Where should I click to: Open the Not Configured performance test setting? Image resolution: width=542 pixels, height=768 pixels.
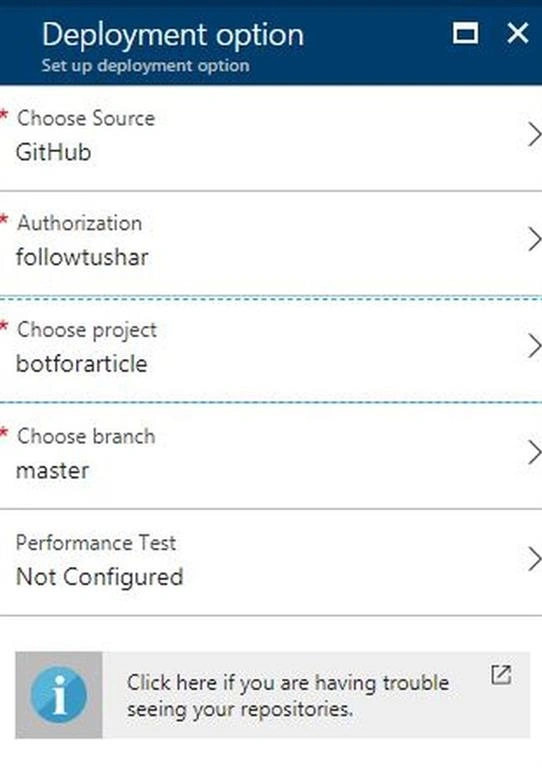click(99, 576)
